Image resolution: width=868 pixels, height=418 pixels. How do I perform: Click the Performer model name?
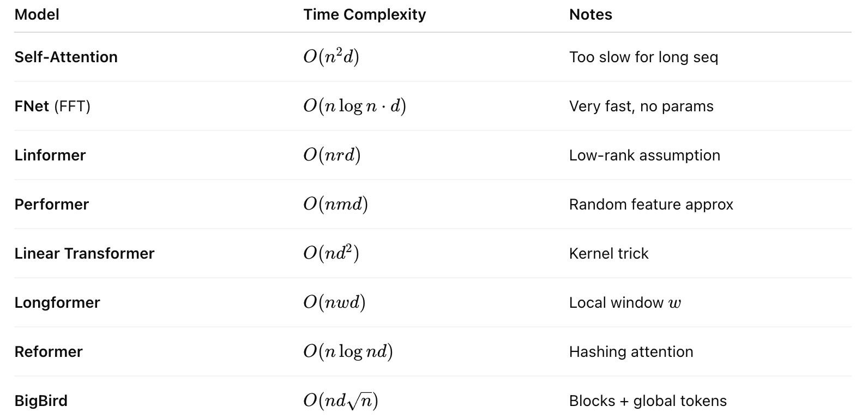(52, 205)
